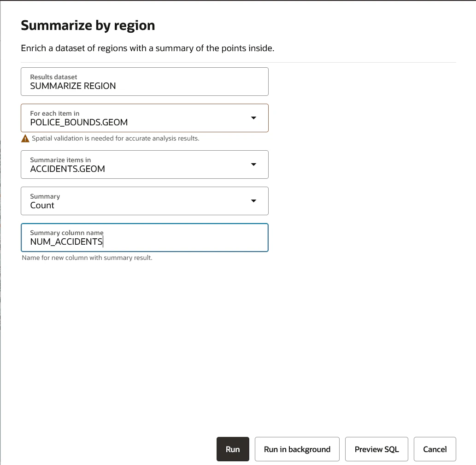The image size is (476, 465).
Task: Click the 'For each item in' label
Action: 55,113
